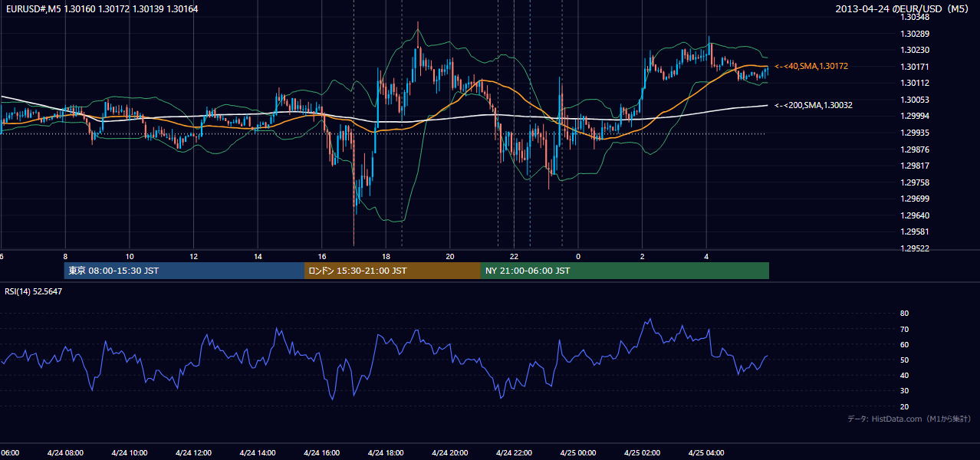This screenshot has width=980, height=460.
Task: Click the 4/24 10:00 bottom time label
Action: click(130, 452)
